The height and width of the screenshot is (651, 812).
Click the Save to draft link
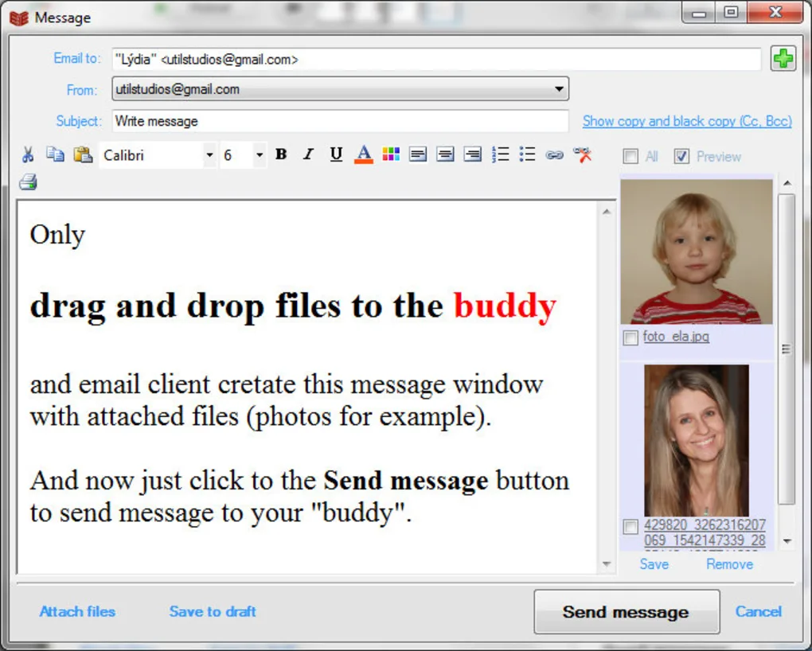click(x=213, y=611)
